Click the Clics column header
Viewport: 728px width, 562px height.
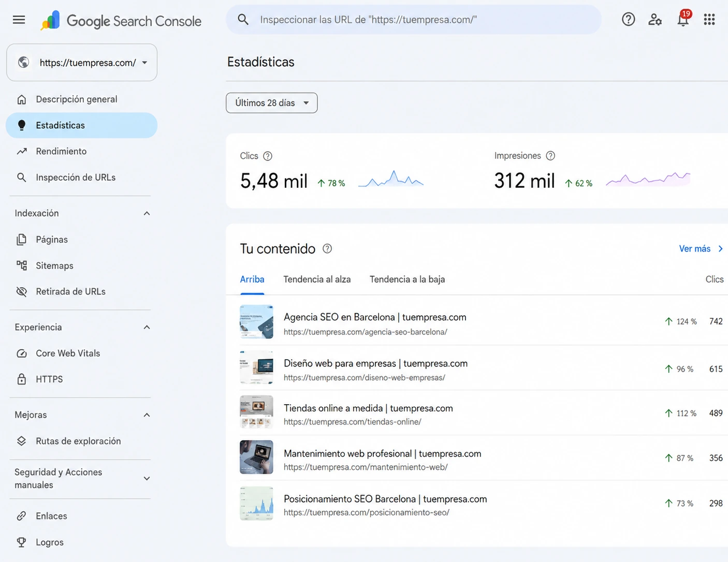tap(715, 279)
